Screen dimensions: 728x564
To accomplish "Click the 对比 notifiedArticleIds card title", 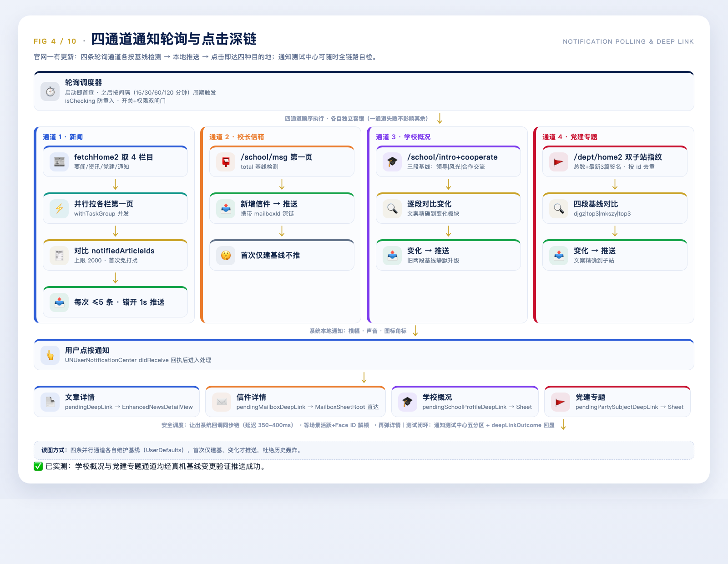I will click(114, 251).
